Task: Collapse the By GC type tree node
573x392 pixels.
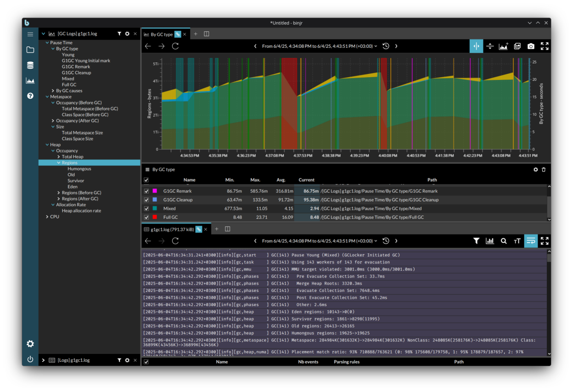Action: 53,49
